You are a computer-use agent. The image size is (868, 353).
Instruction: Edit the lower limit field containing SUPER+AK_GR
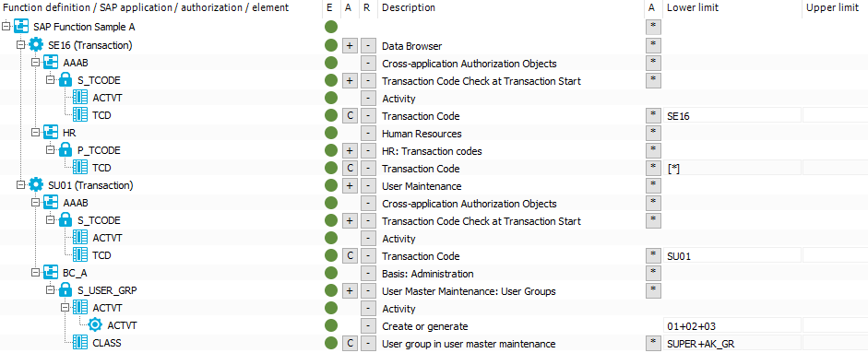pos(731,344)
